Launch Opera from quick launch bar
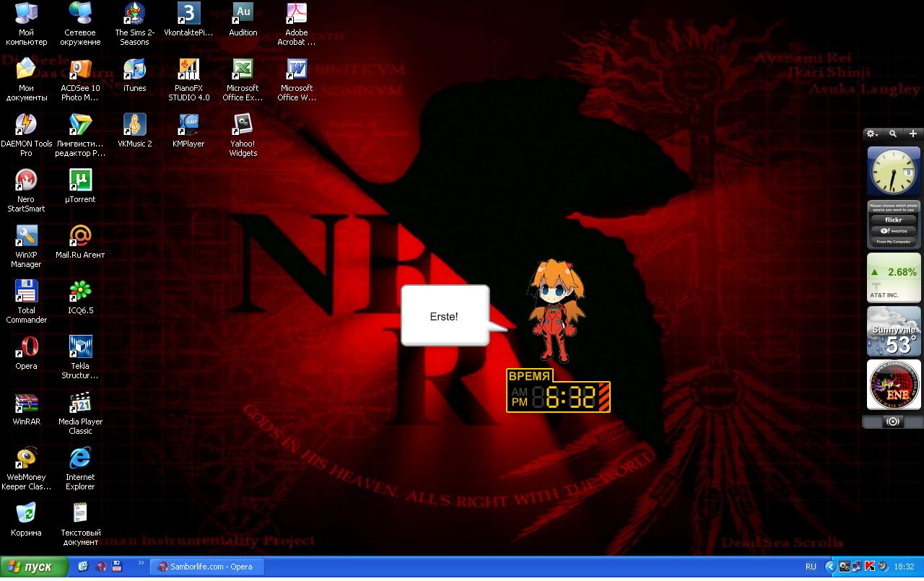The image size is (924, 581). (x=101, y=567)
